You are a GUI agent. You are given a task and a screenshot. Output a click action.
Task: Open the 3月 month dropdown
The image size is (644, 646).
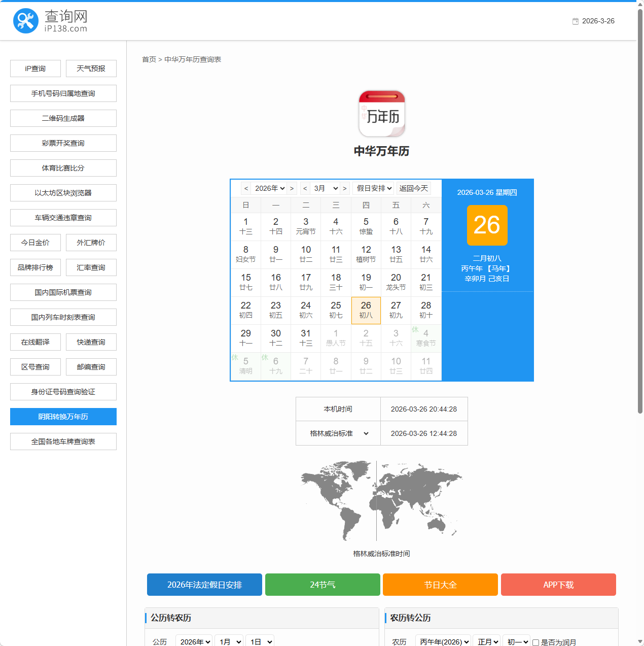coord(326,189)
